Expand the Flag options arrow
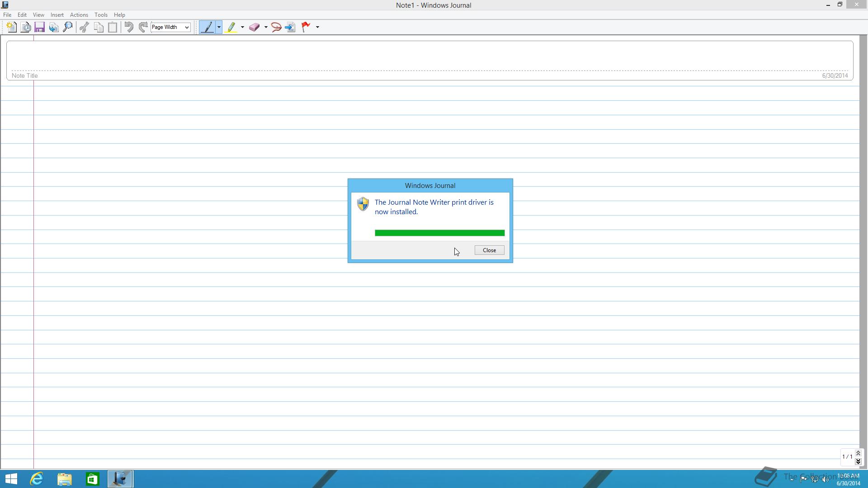The image size is (868, 488). coord(317,27)
